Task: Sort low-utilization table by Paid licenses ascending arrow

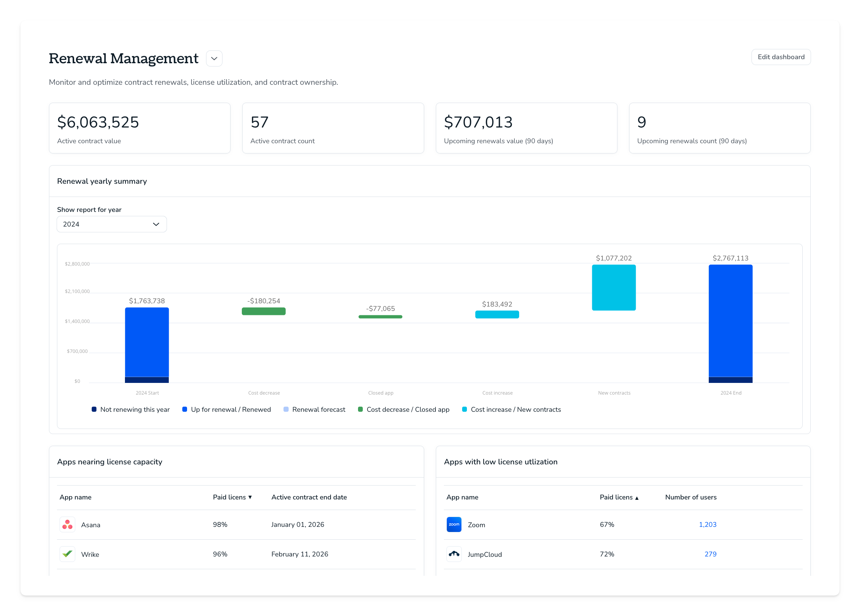Action: [x=637, y=498]
